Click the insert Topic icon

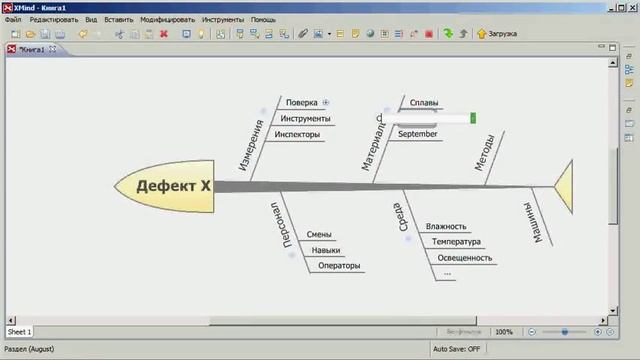point(240,34)
